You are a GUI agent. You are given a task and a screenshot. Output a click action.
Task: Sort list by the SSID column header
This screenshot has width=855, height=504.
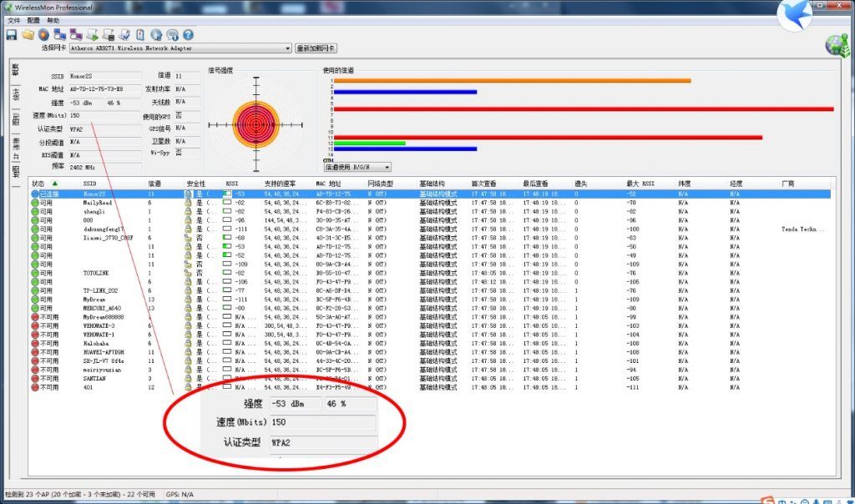(x=89, y=184)
